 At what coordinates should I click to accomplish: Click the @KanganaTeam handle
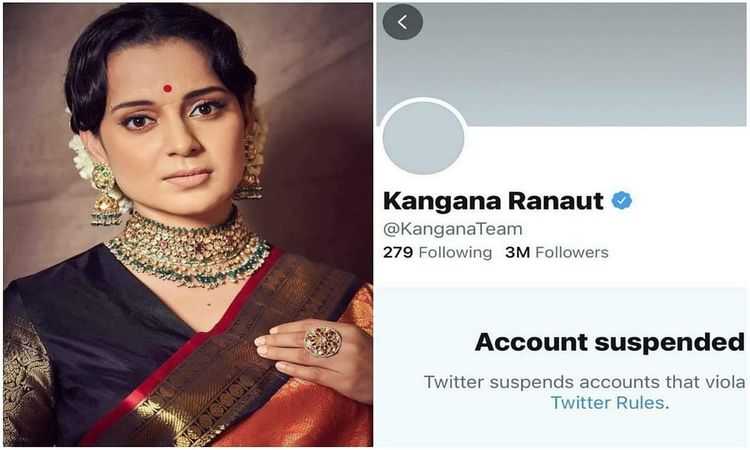452,229
